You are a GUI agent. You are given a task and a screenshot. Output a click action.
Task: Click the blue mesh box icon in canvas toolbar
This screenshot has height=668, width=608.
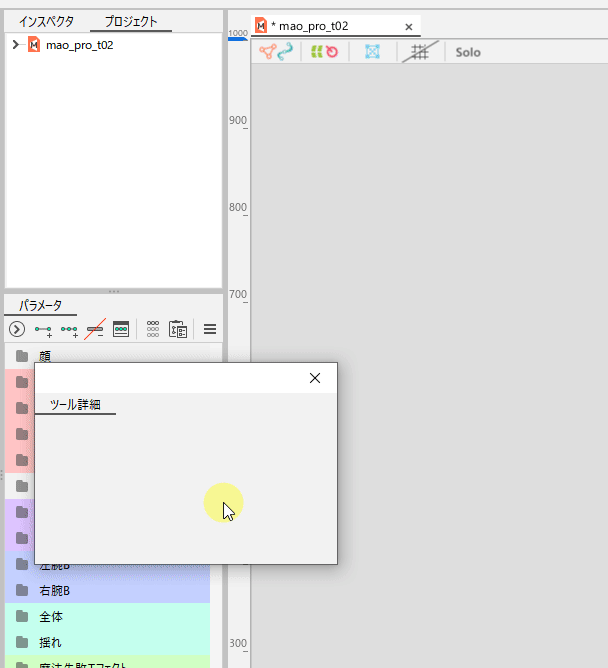373,52
